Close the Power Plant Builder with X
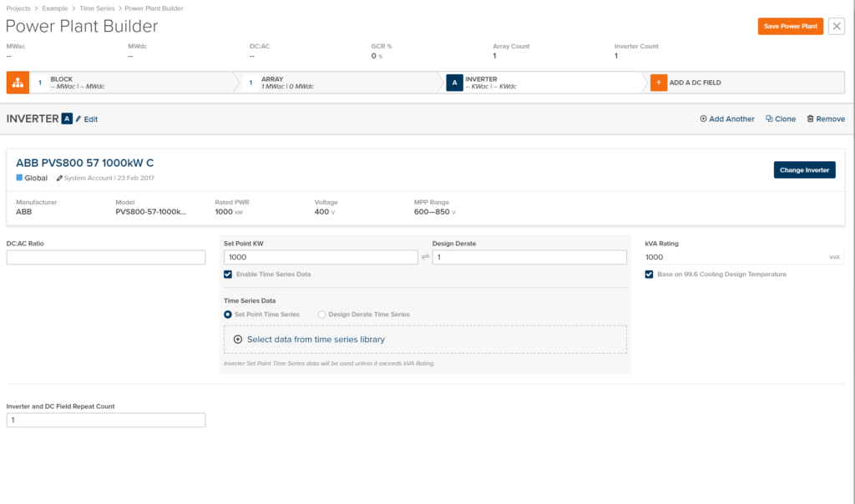 click(x=837, y=26)
